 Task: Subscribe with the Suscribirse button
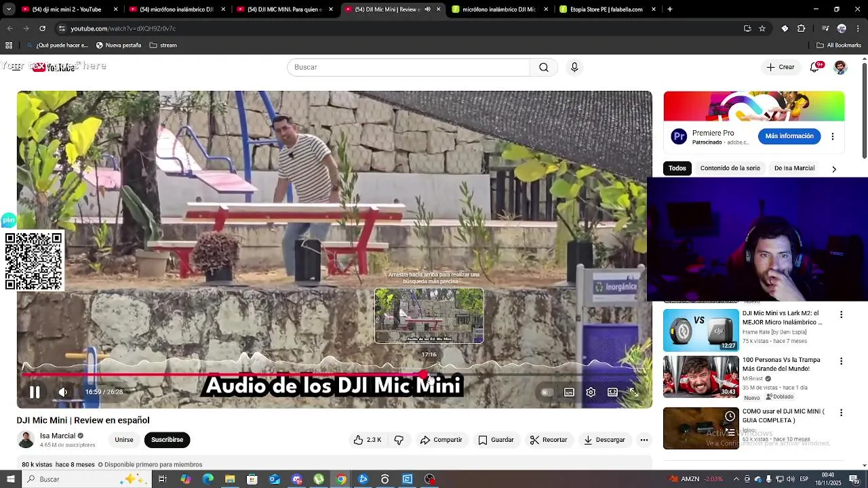167,440
